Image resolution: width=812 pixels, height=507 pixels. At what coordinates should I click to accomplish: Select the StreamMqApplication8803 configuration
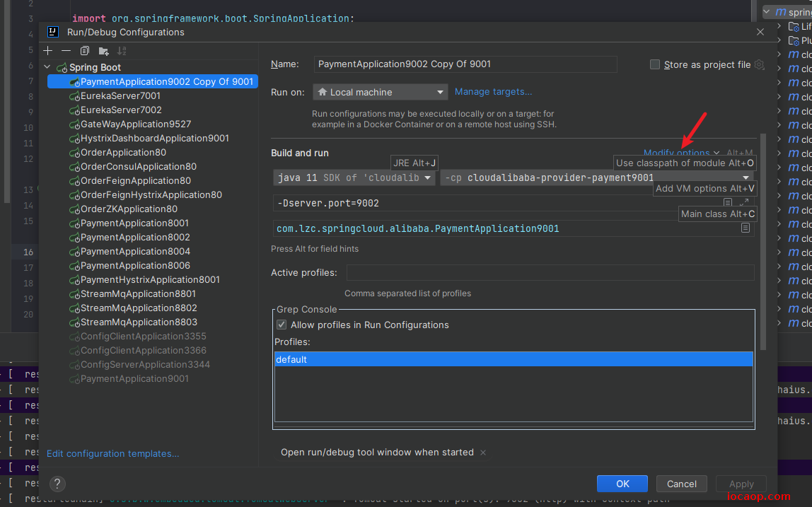click(x=139, y=322)
